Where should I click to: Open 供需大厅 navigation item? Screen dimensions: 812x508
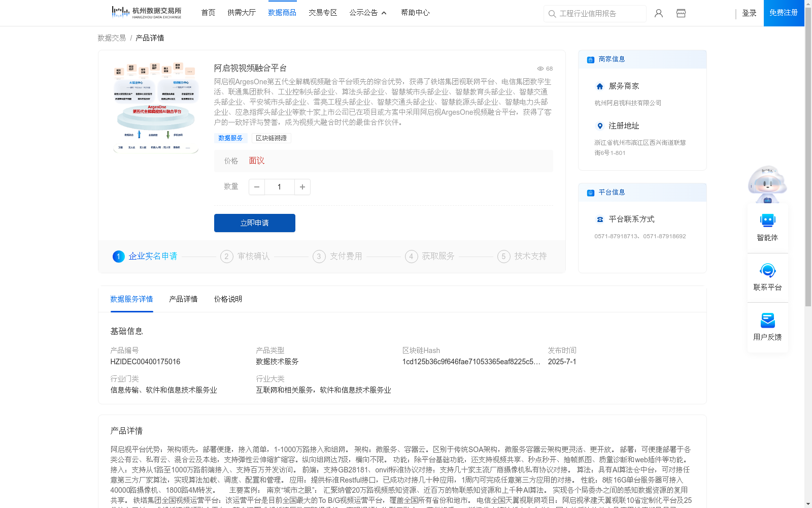(x=242, y=13)
